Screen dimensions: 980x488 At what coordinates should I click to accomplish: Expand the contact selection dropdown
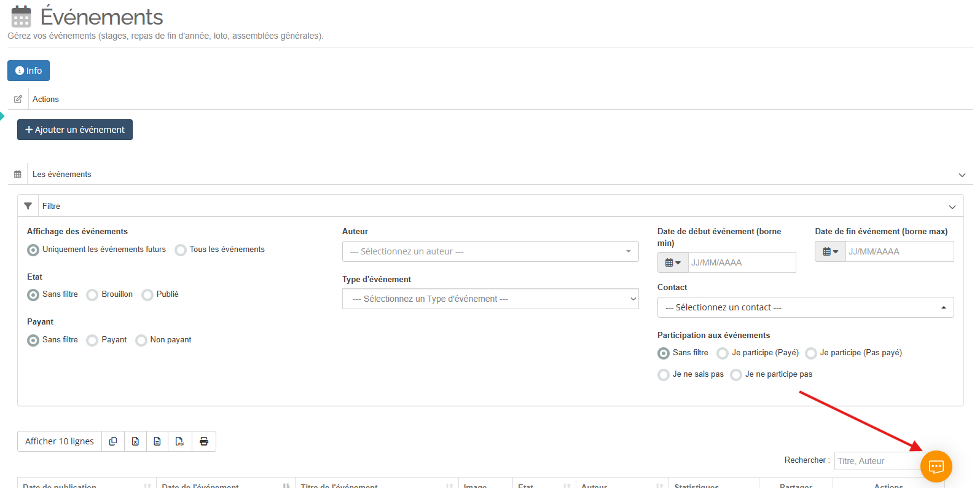point(805,307)
